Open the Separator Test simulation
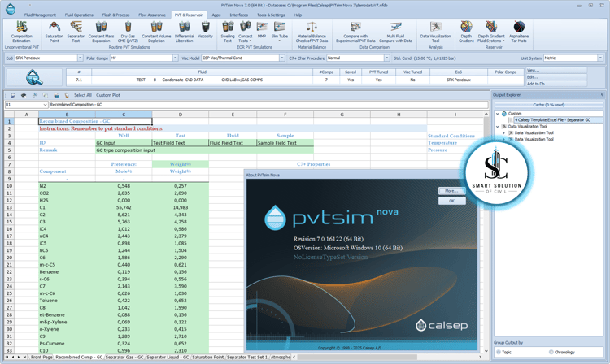 click(x=76, y=32)
